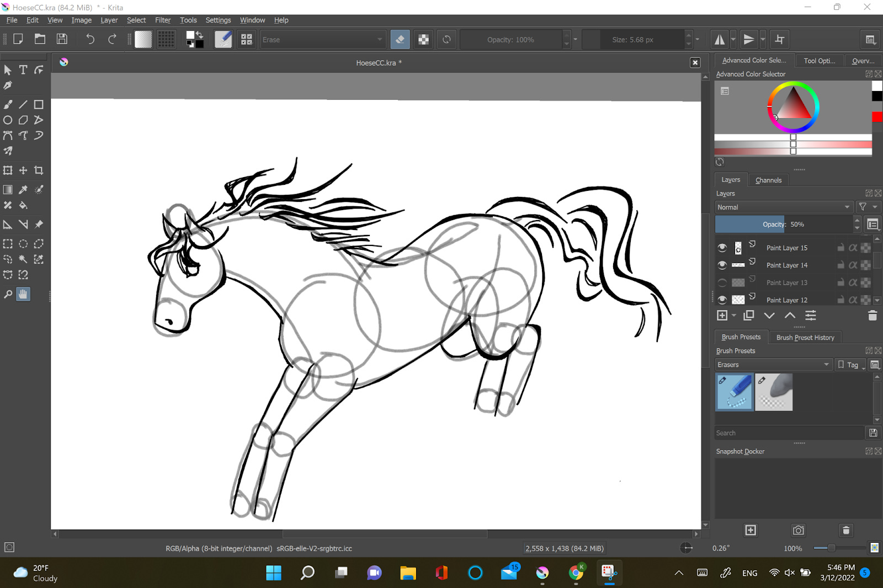Select the Zoom tool
This screenshot has width=883, height=588.
click(x=8, y=294)
